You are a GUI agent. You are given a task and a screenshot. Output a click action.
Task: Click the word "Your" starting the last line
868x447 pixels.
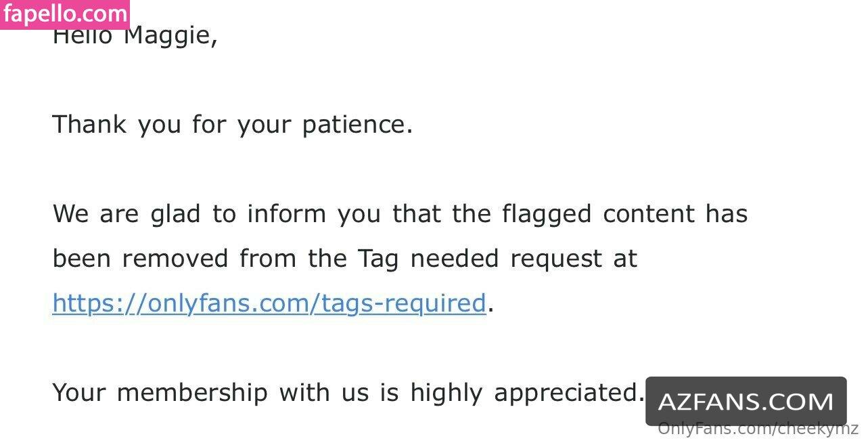(78, 392)
